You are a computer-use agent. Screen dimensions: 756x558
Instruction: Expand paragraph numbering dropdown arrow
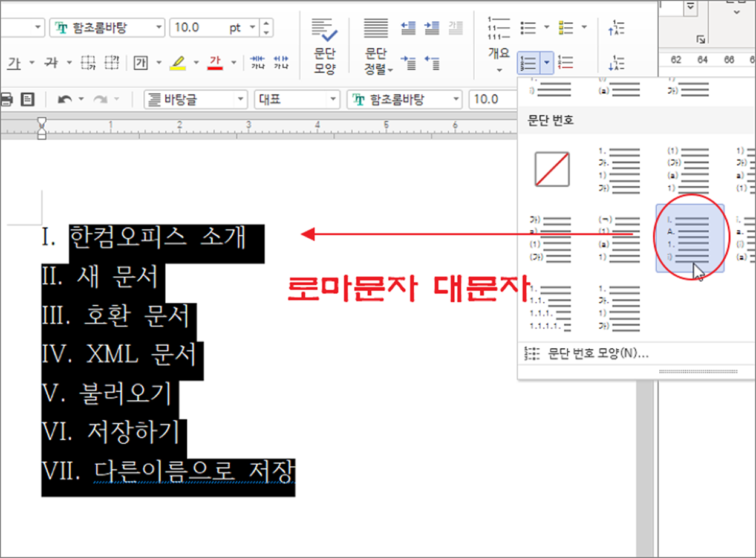(547, 62)
